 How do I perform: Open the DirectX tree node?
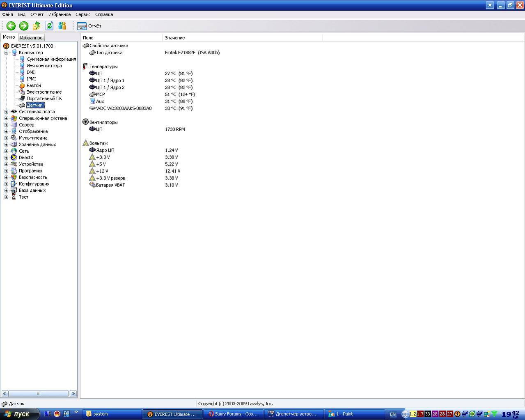[x=25, y=158]
